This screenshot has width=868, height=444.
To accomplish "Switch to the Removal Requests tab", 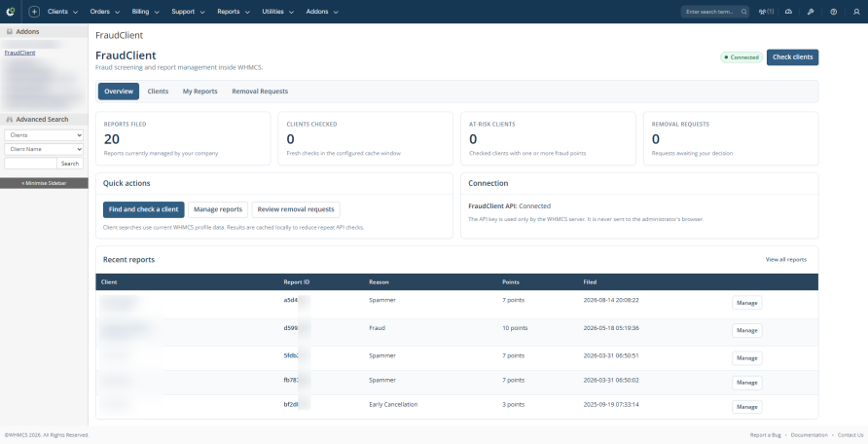I will point(260,92).
